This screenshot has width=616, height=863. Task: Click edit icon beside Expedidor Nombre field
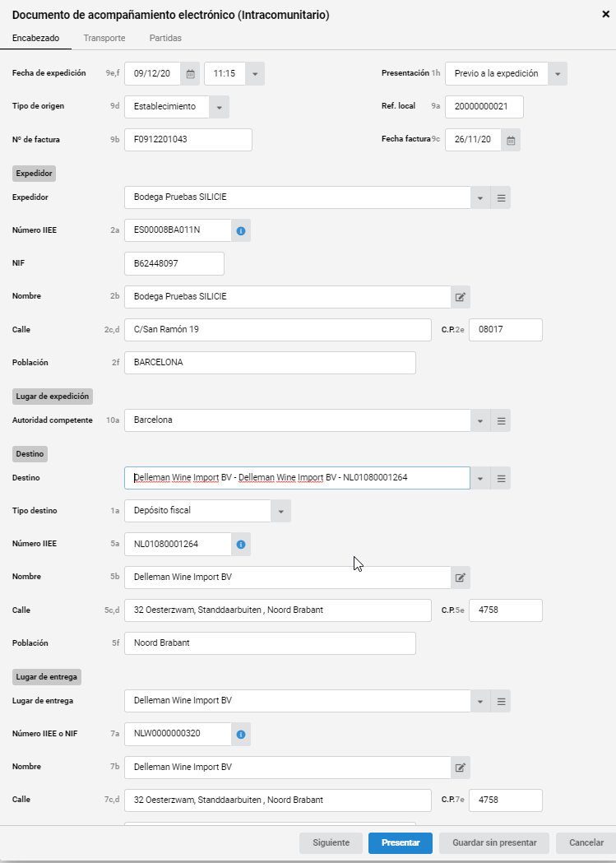pos(461,297)
